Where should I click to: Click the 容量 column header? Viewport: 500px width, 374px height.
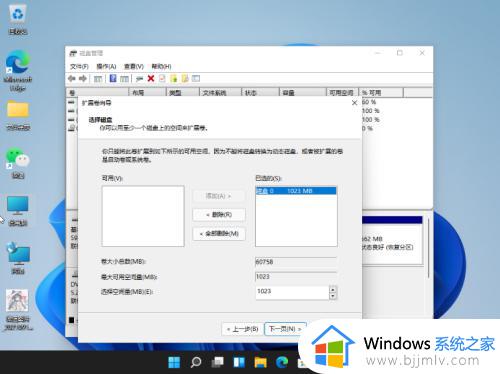(x=302, y=93)
